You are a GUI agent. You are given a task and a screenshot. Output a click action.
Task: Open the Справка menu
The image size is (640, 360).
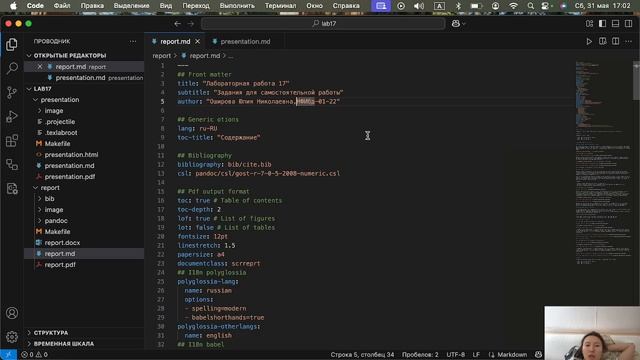(x=346, y=6)
